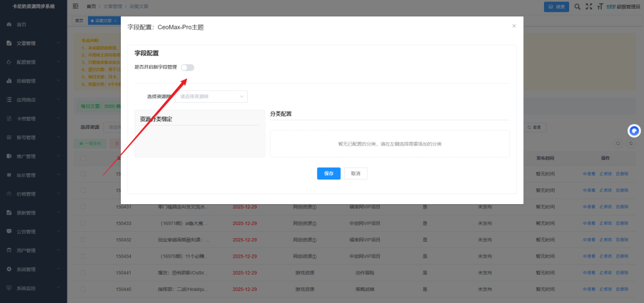
Task: Expand 更新管理 with its chevron
Action: pyautogui.click(x=58, y=213)
